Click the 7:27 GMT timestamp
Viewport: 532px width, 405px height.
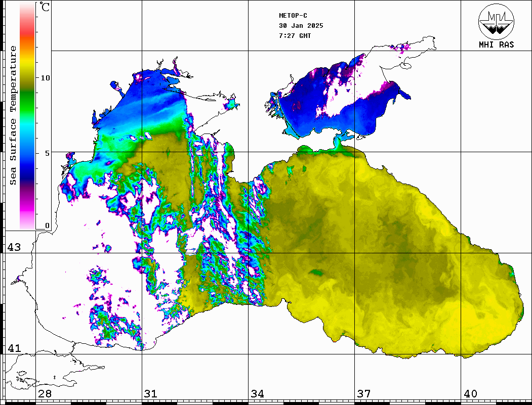pos(295,36)
